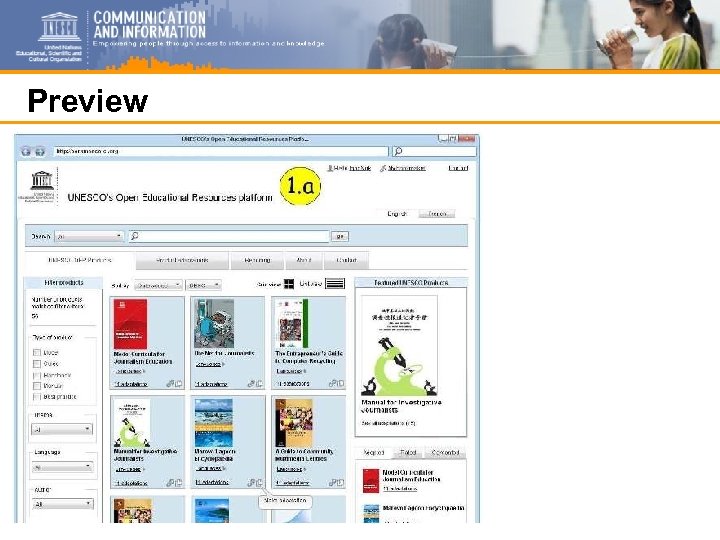Tick the Model product type checkbox

[x=37, y=353]
